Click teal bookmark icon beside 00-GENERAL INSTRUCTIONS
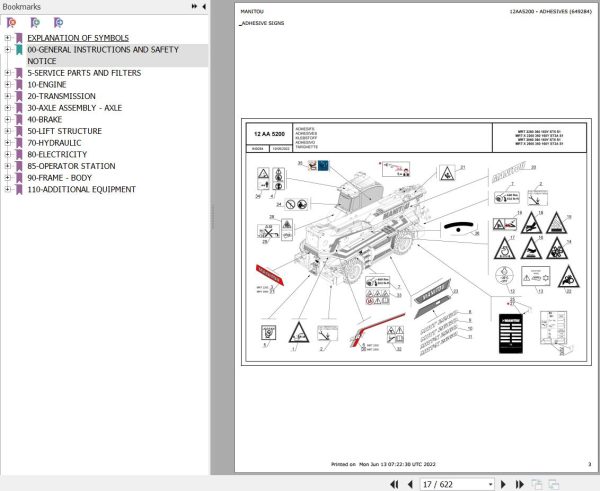 [19, 50]
